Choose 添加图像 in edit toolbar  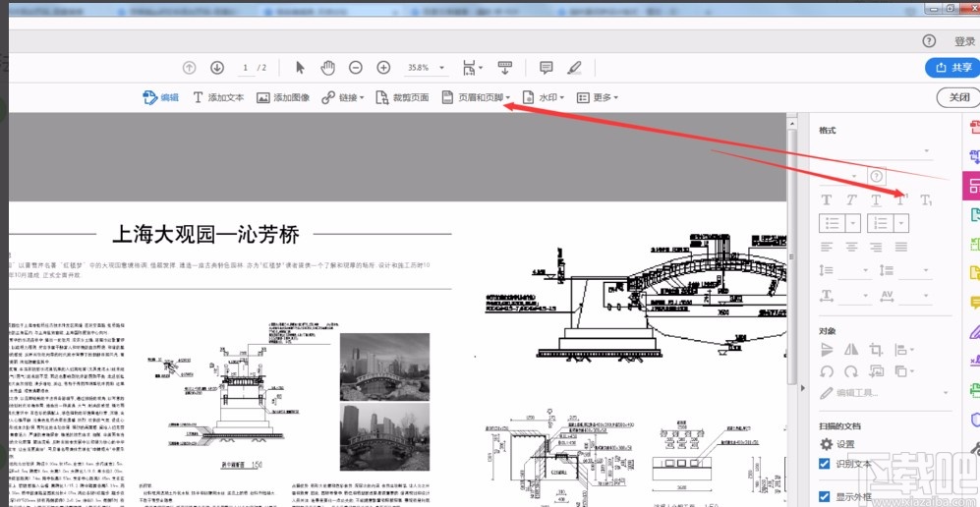283,97
